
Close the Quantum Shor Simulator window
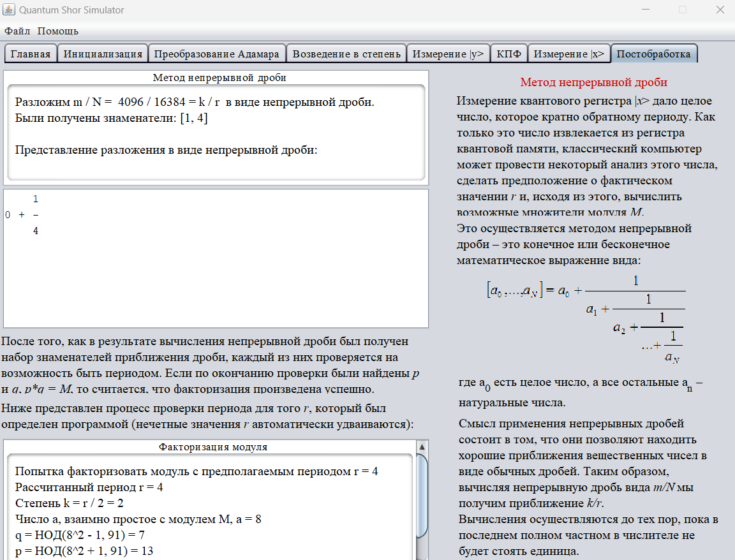pyautogui.click(x=720, y=10)
